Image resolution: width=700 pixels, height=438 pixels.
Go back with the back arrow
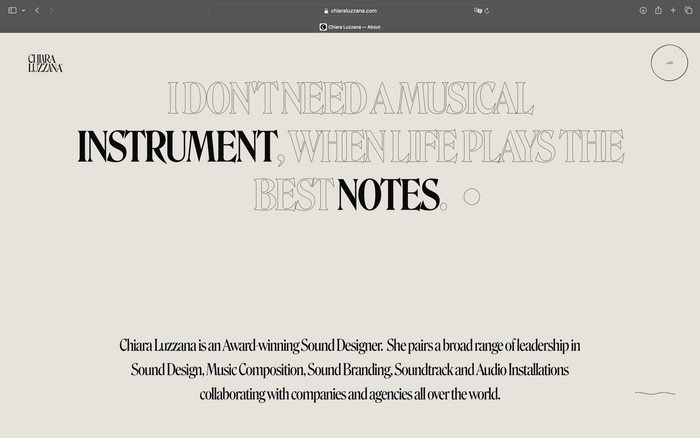(38, 10)
